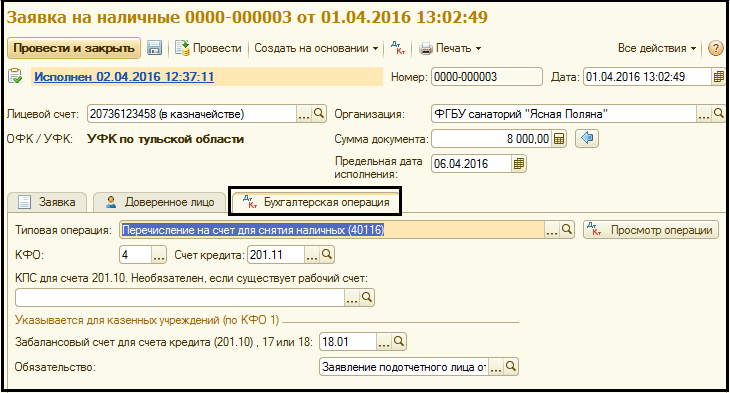Click Провести и закрыть button
The height and width of the screenshot is (393, 730).
74,48
